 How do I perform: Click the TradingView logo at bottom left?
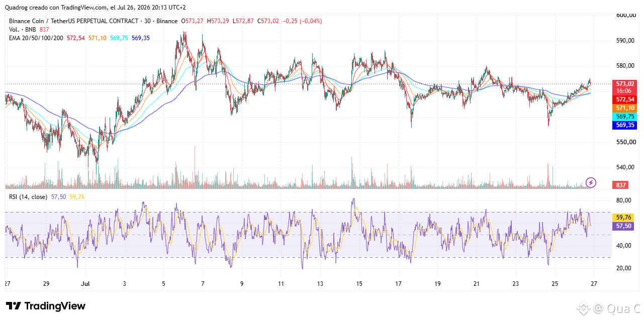point(46,306)
